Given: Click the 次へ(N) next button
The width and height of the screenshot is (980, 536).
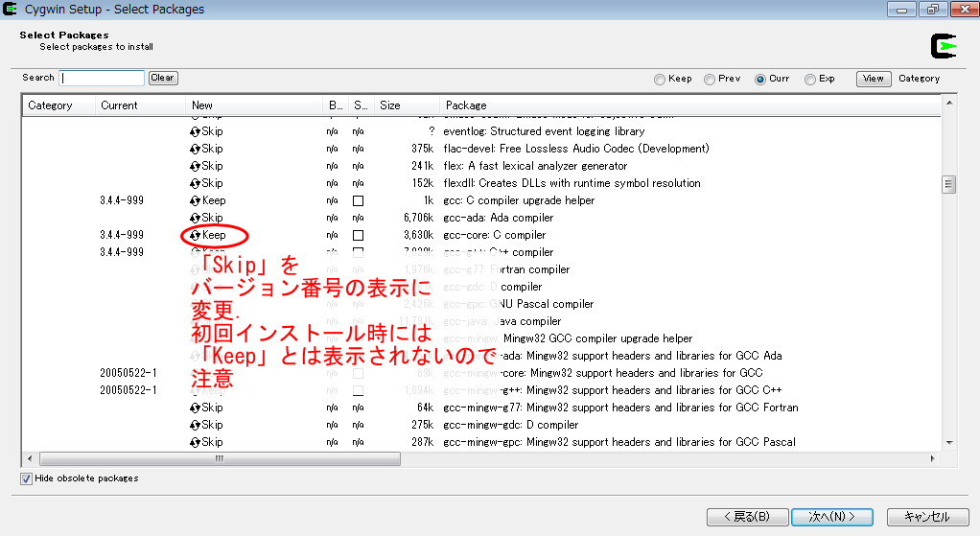Looking at the screenshot, I should 832,517.
